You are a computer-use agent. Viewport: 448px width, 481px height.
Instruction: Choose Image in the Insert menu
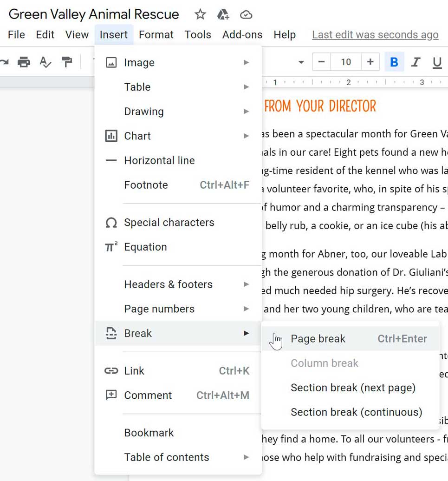click(x=178, y=63)
